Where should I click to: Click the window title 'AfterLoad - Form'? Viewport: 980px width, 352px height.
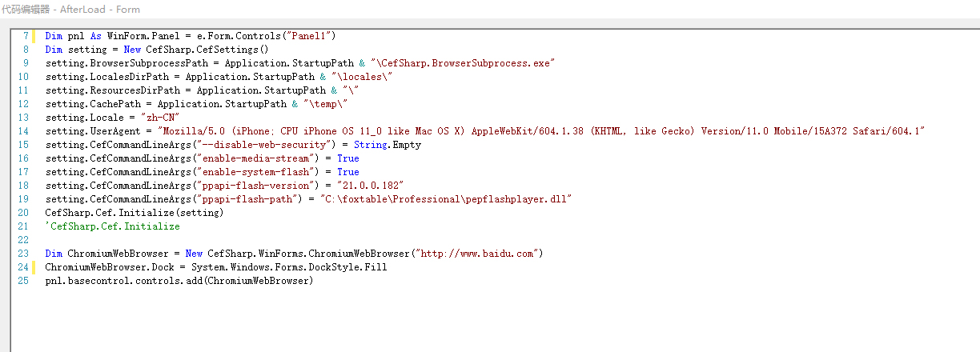point(100,10)
